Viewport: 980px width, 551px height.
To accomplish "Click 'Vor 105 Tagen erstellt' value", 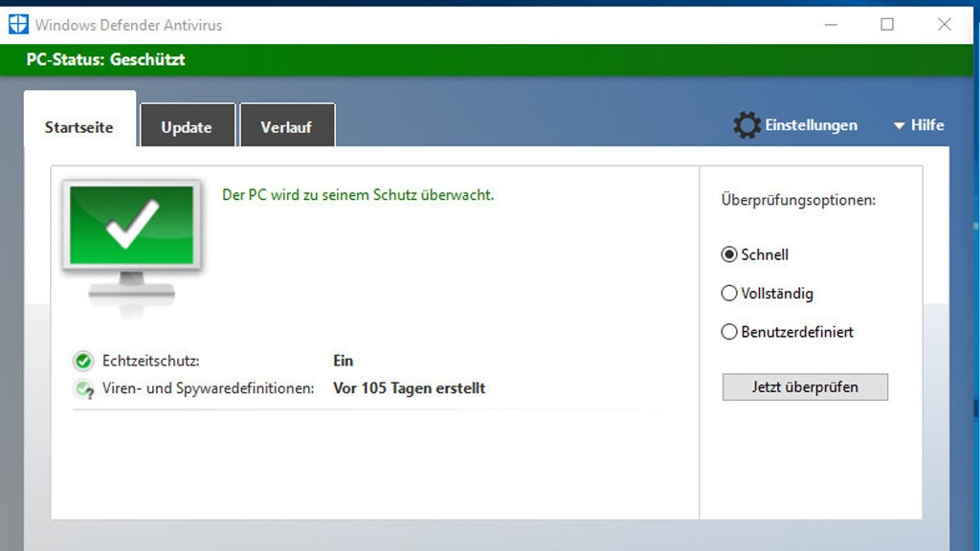I will point(410,388).
